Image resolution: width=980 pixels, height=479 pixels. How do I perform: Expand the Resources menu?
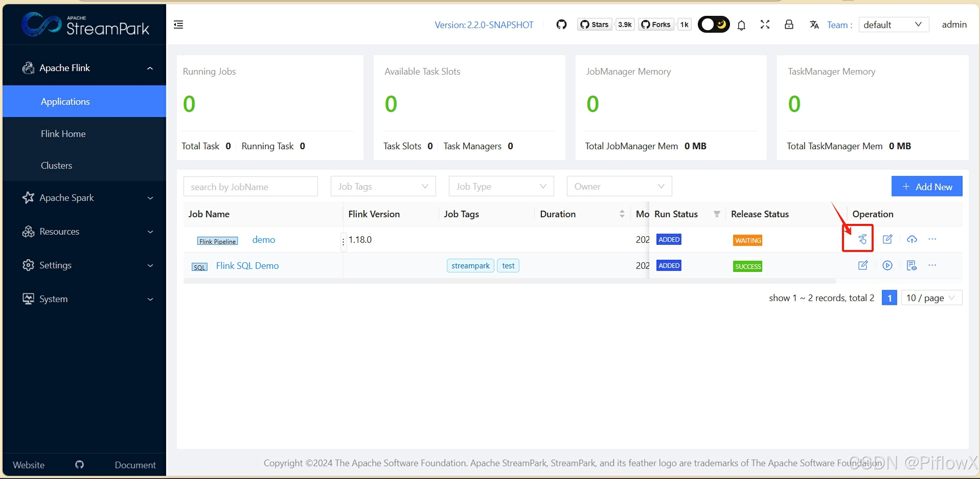point(84,232)
